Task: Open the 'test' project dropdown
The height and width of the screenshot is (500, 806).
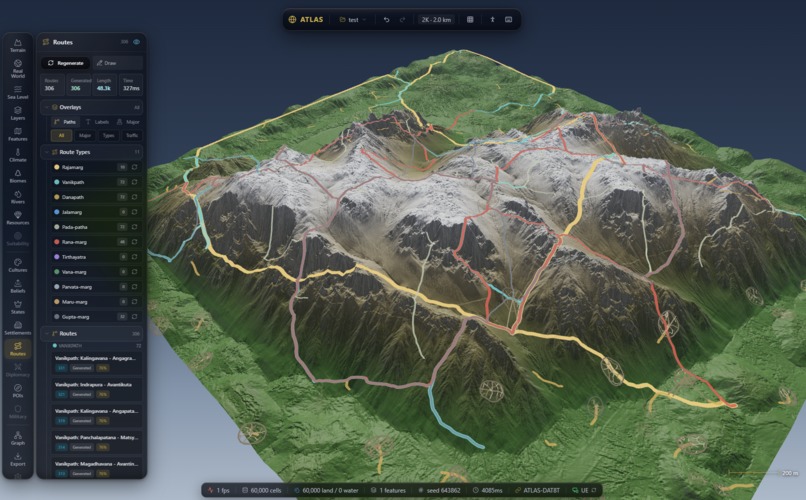Action: [353, 20]
